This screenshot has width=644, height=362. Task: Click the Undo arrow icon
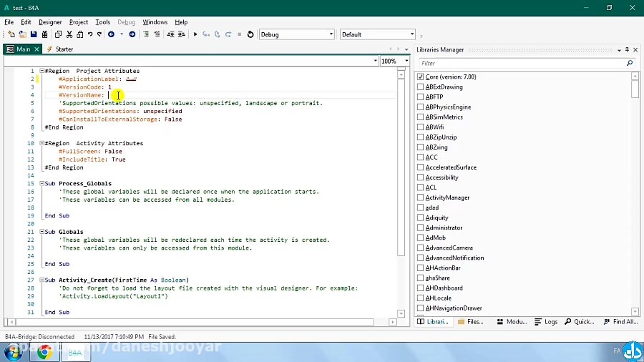point(90,34)
